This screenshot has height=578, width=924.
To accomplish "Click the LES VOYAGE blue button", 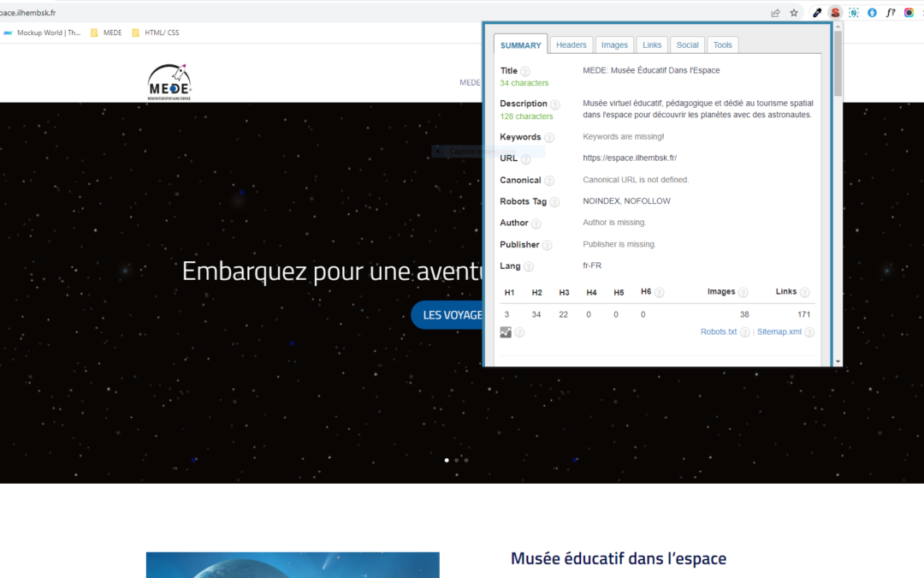I will pos(447,315).
